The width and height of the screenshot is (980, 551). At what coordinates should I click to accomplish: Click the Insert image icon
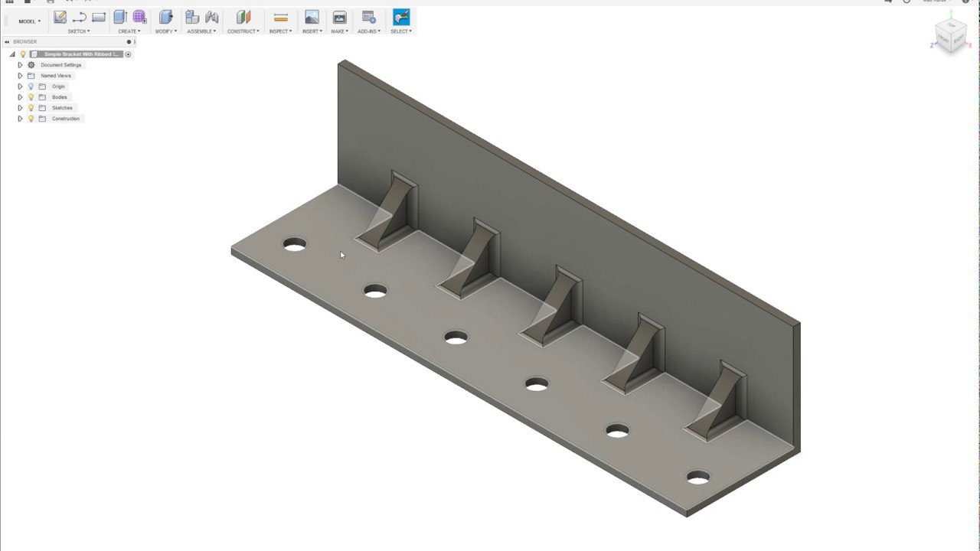[312, 17]
